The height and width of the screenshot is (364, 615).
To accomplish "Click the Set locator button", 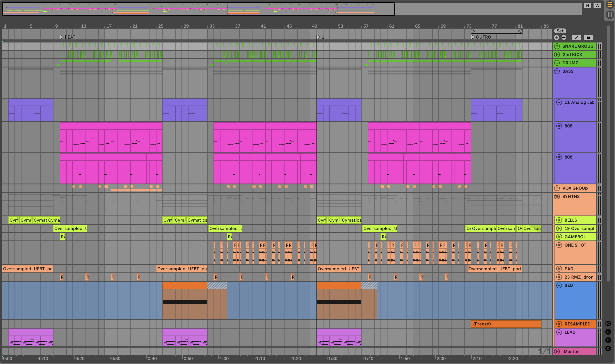I will [x=560, y=31].
